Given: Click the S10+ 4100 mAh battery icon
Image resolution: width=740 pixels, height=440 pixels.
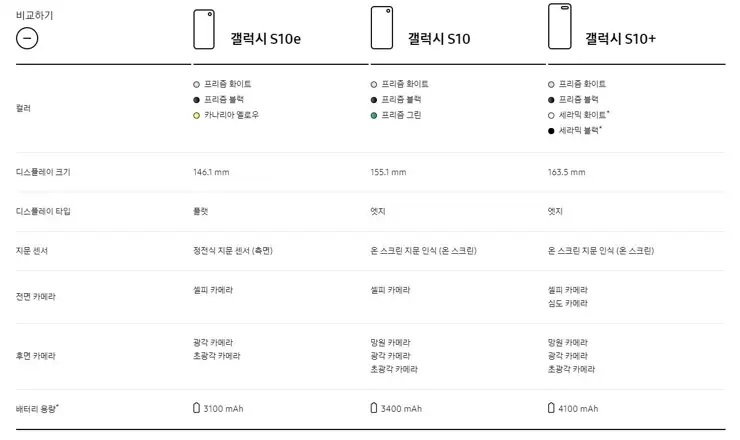Looking at the screenshot, I should (551, 408).
